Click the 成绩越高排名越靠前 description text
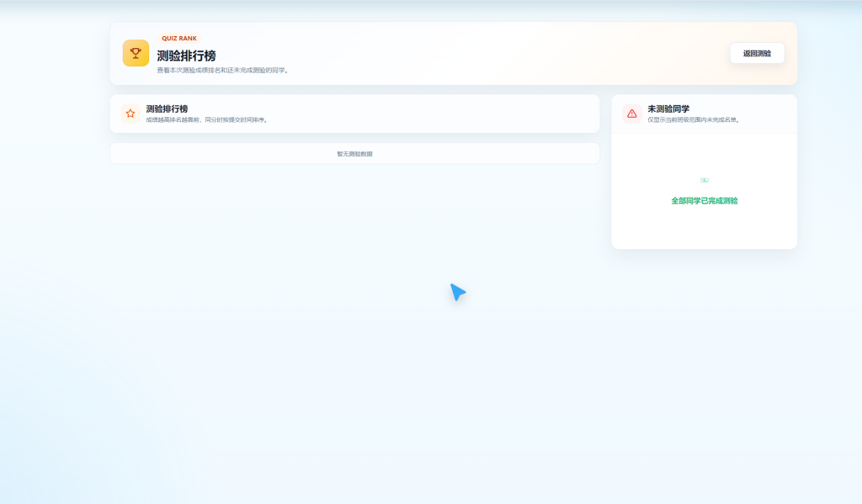The image size is (862, 504). pos(208,119)
